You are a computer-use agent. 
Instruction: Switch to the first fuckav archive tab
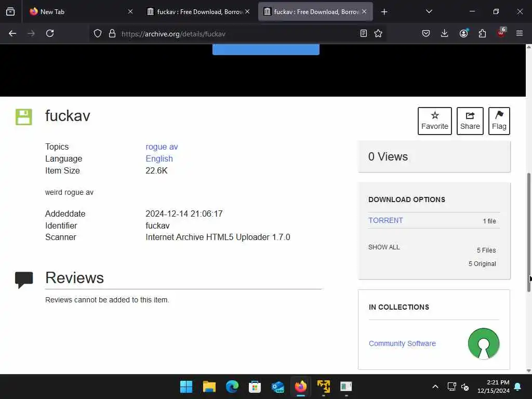[x=199, y=11]
